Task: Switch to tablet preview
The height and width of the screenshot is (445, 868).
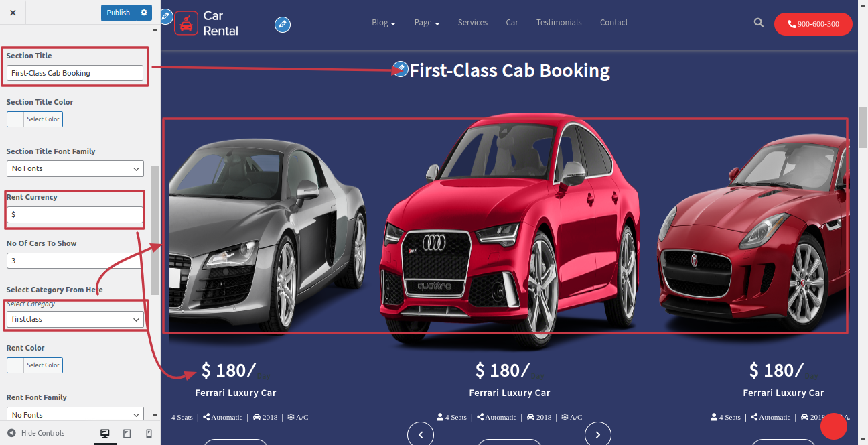Action: (x=127, y=433)
